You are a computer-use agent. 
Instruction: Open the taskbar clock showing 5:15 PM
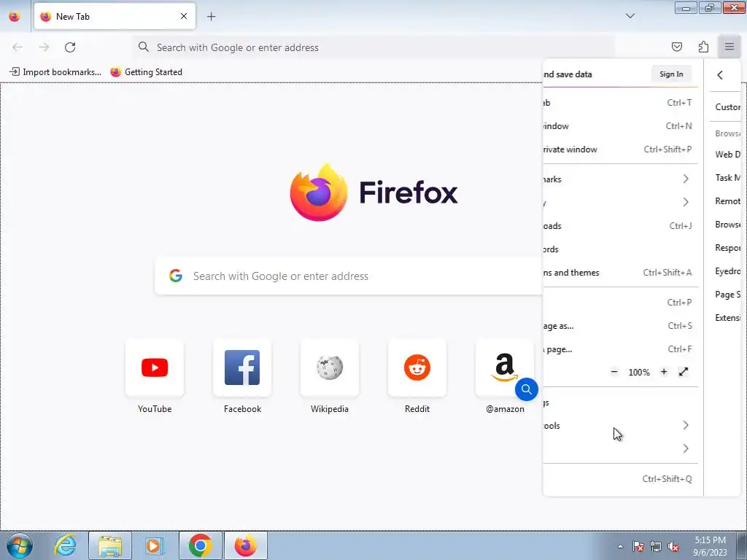(x=710, y=546)
